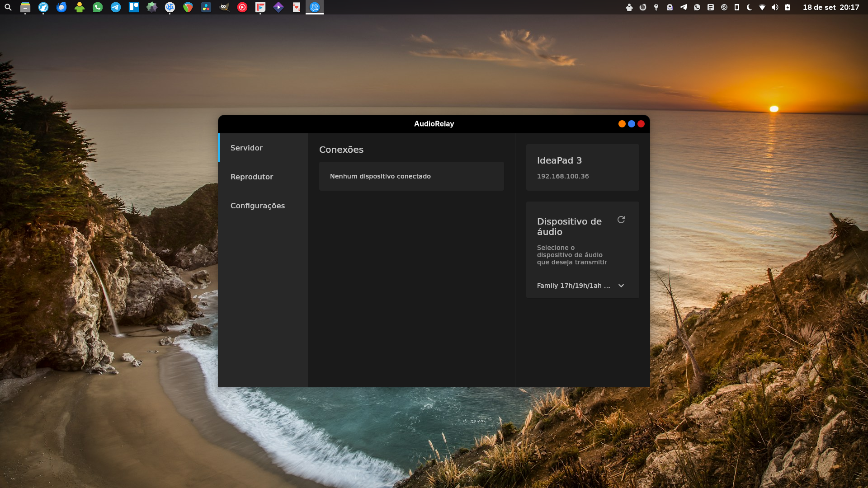Click the search magnifier in the top panel
The height and width of the screenshot is (488, 868).
(x=8, y=7)
